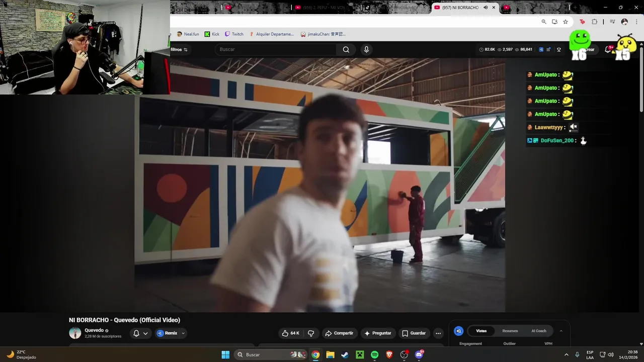Open the browser extensions puzzle icon

[594, 22]
